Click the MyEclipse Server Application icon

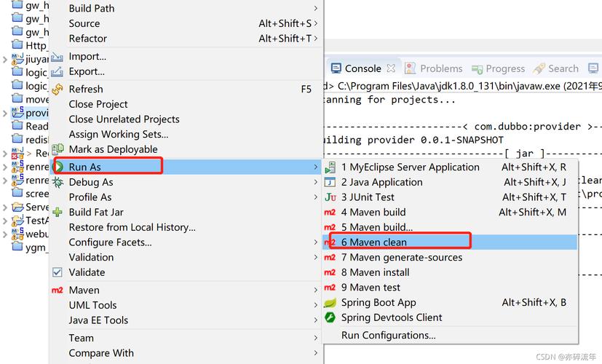click(x=330, y=167)
